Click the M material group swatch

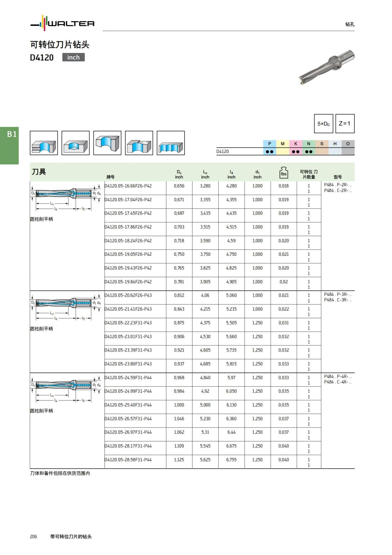tap(283, 144)
